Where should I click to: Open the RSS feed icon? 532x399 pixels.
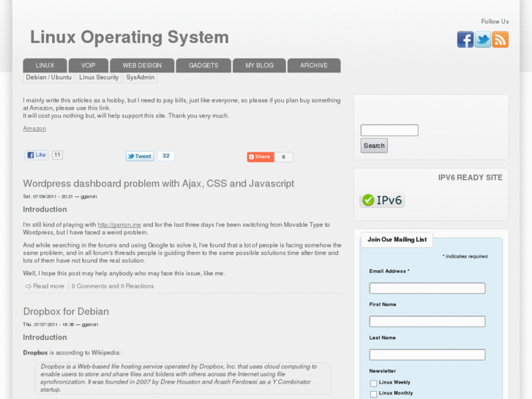500,40
